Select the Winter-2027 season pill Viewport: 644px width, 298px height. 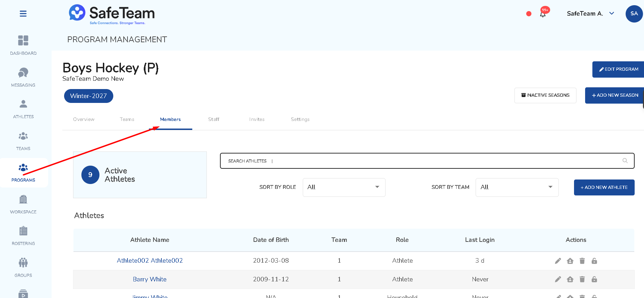coord(89,96)
